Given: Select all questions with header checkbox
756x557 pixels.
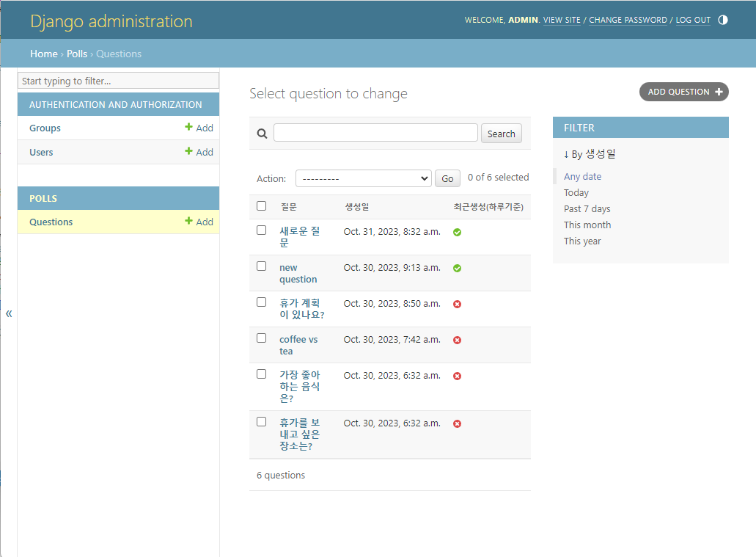Looking at the screenshot, I should [x=261, y=206].
